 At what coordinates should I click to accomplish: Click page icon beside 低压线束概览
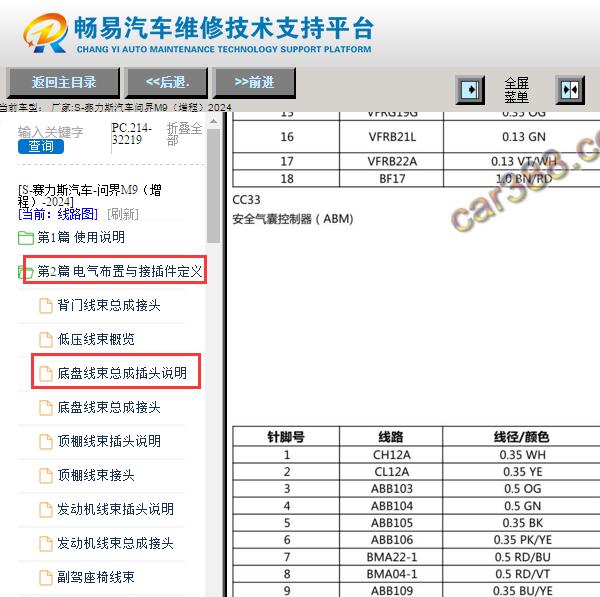46,340
